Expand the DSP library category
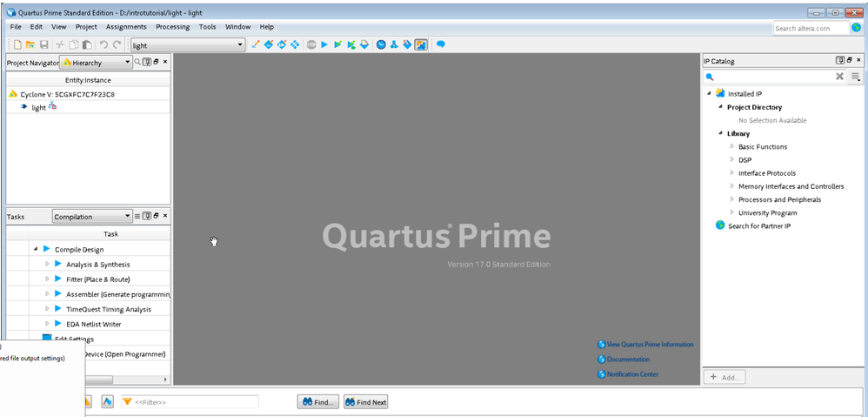868x417 pixels. coord(731,159)
